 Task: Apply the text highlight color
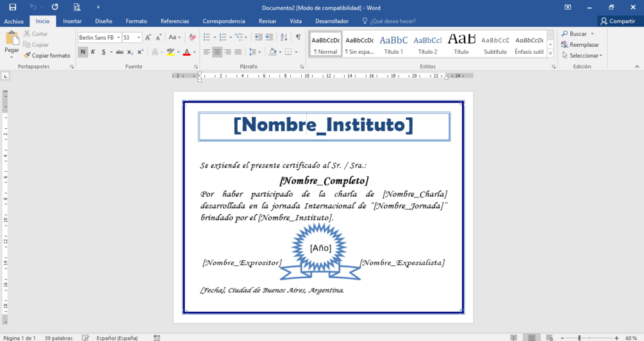[170, 52]
